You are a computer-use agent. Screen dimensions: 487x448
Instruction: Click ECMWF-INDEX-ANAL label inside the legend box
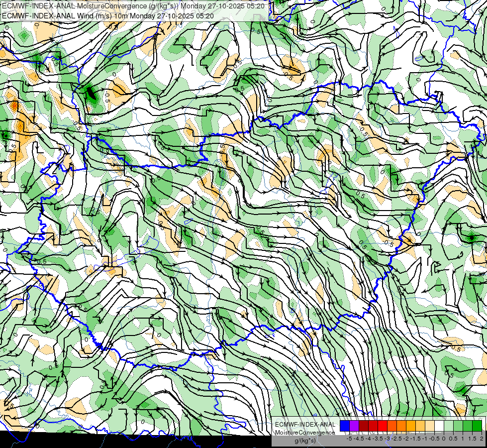pyautogui.click(x=305, y=425)
